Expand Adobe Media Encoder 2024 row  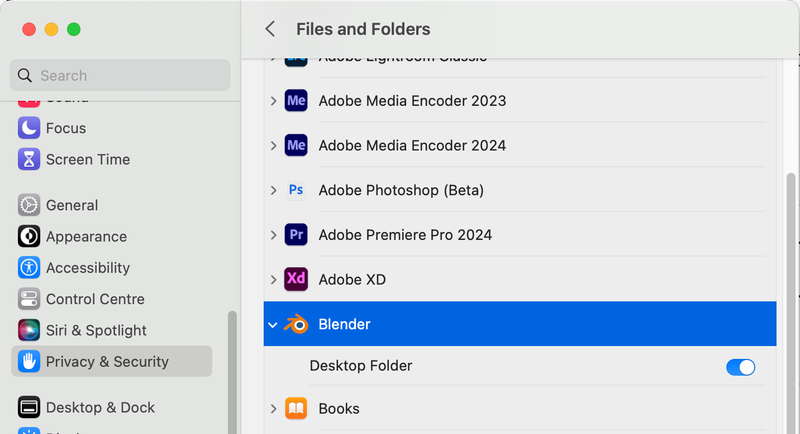coord(273,145)
